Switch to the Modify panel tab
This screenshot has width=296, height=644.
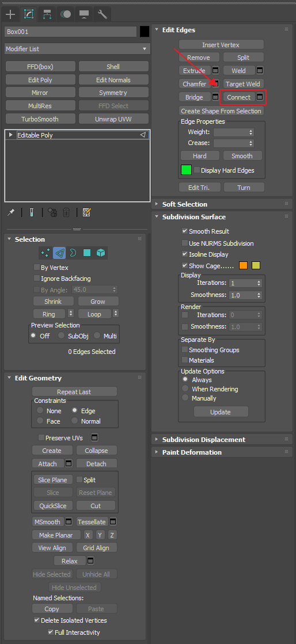point(29,14)
